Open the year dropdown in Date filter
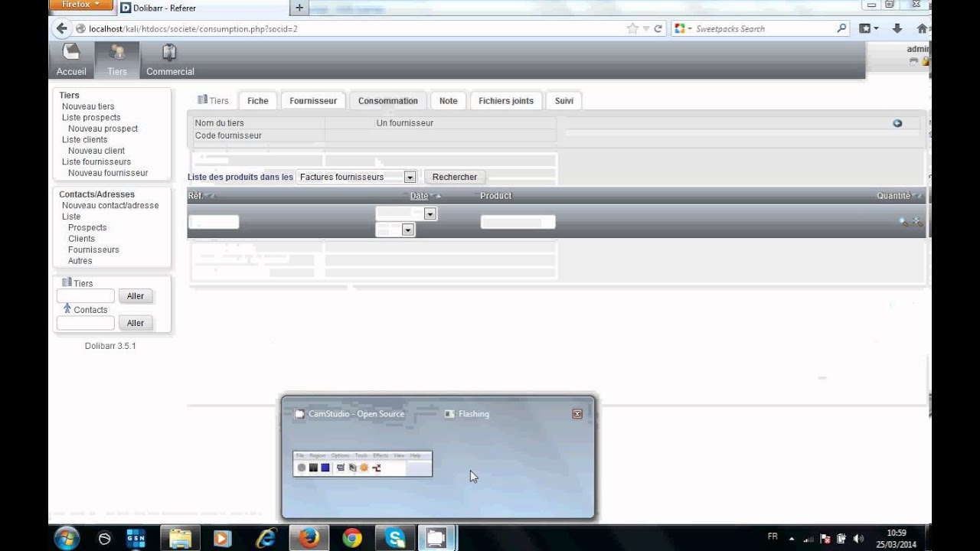 tap(408, 230)
